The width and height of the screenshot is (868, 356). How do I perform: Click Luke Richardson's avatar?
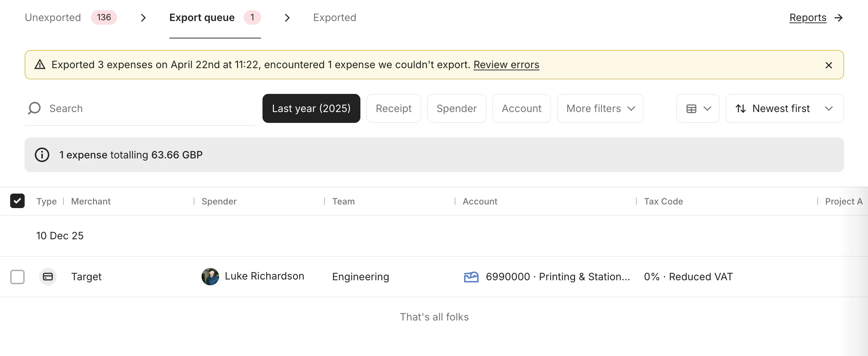click(x=210, y=276)
